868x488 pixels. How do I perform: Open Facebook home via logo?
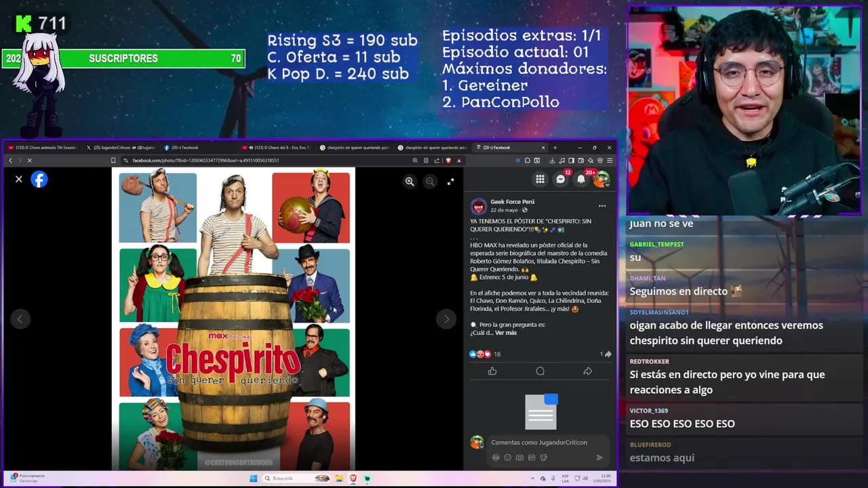39,180
